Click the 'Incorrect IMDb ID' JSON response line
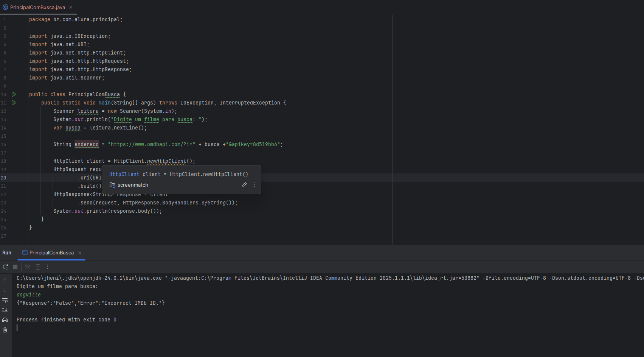This screenshot has height=357, width=644. pos(91,303)
